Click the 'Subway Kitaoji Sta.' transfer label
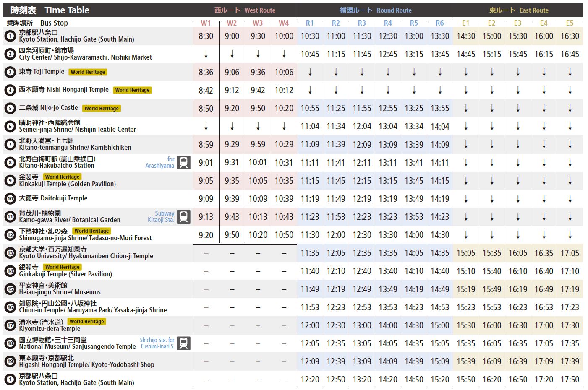Screen dimensions: 588x390 [161, 216]
